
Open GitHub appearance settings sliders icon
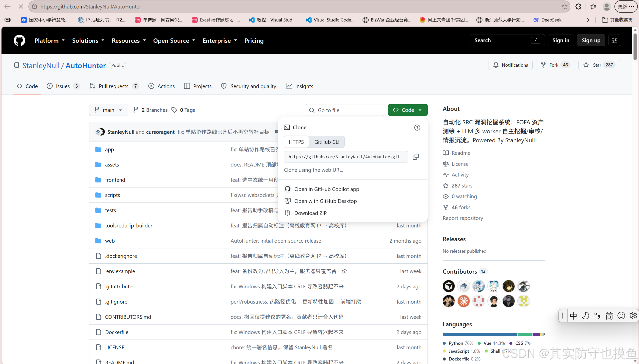(614, 40)
